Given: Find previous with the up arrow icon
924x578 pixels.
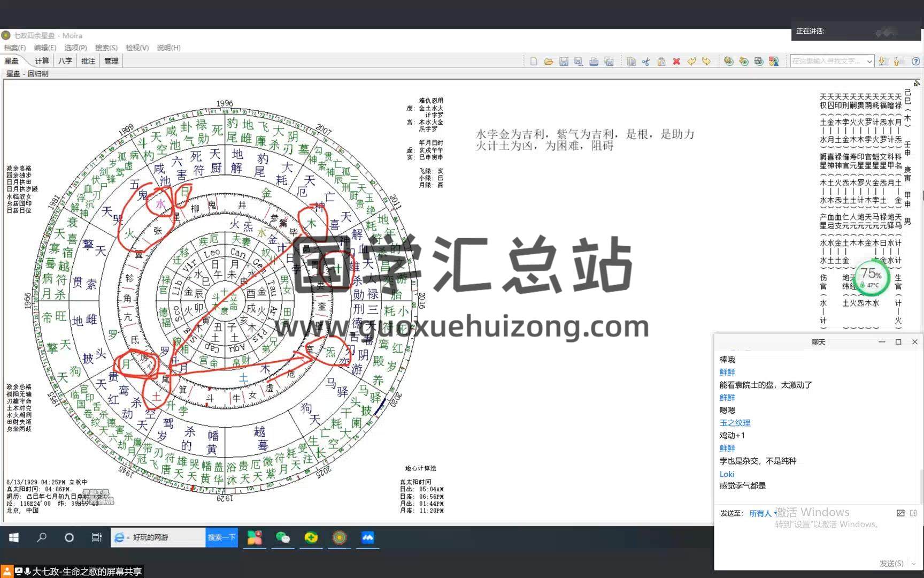Looking at the screenshot, I should coord(898,62).
